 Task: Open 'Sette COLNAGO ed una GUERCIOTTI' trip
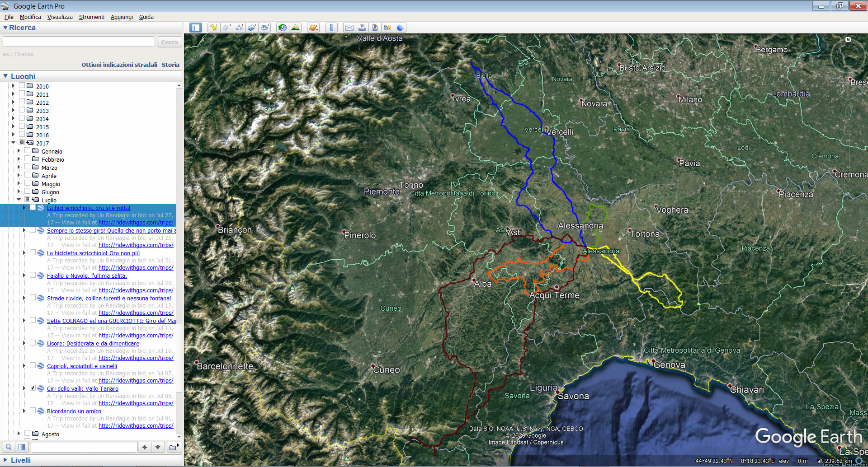point(111,321)
